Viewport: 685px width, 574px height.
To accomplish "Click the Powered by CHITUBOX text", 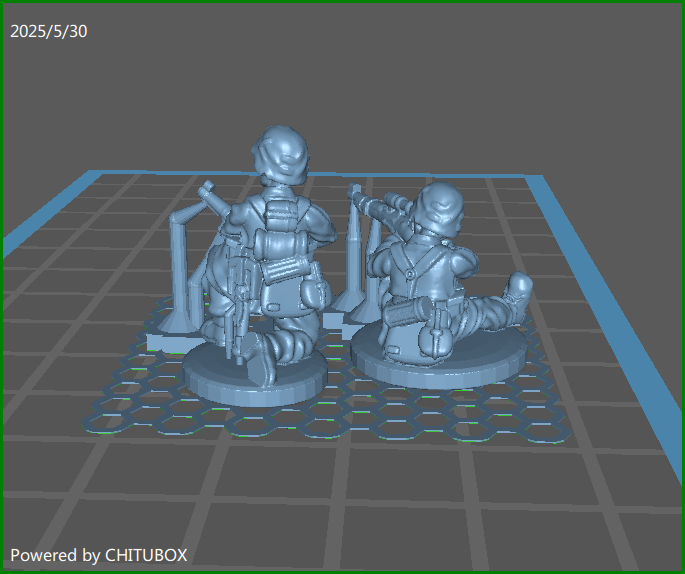I will (99, 554).
